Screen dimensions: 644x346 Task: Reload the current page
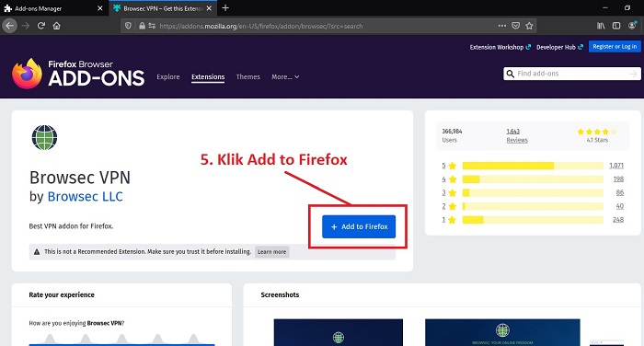41,26
